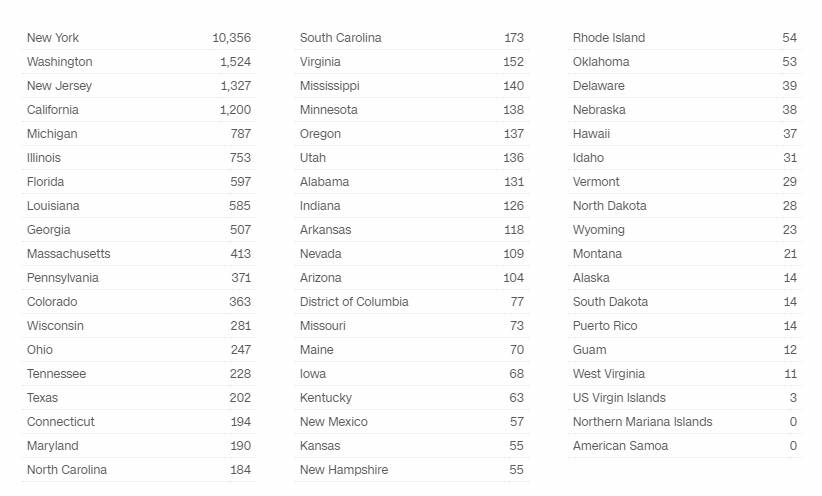822x496 pixels.
Task: Select the Utah row label
Action: click(x=312, y=158)
